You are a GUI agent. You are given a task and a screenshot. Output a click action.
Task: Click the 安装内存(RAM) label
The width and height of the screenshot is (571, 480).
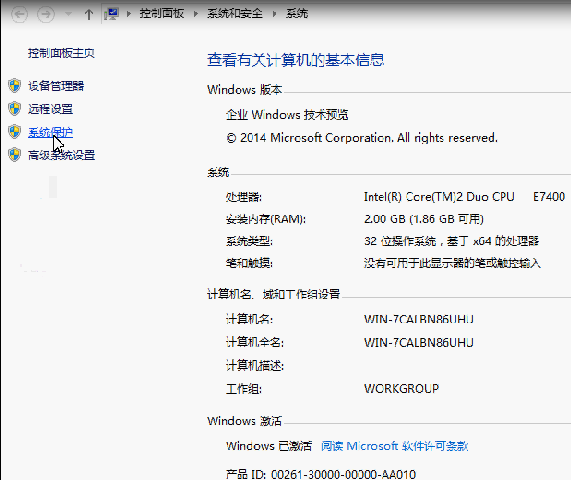pyautogui.click(x=266, y=219)
